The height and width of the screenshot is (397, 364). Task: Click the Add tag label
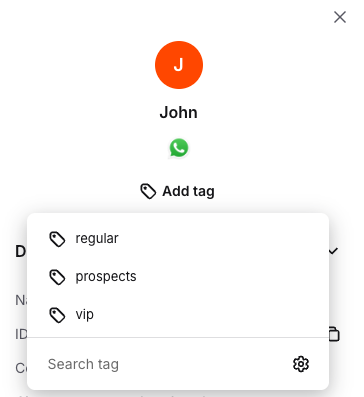pyautogui.click(x=188, y=191)
